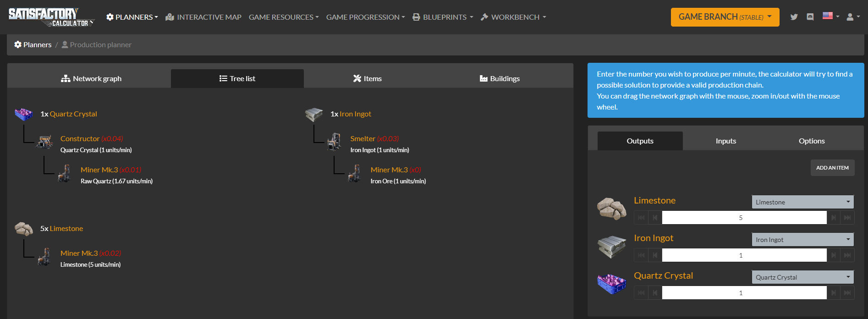Switch to the Inputs tab
This screenshot has width=868, height=319.
(726, 141)
